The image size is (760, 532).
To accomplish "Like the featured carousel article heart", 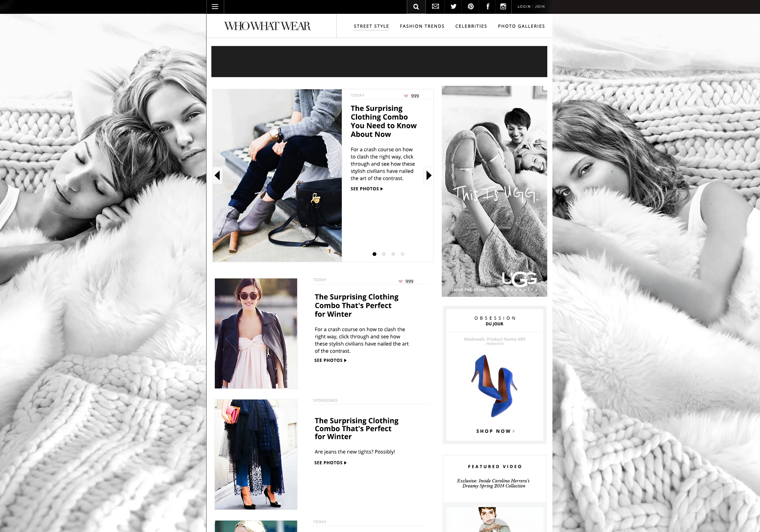I will tap(406, 96).
